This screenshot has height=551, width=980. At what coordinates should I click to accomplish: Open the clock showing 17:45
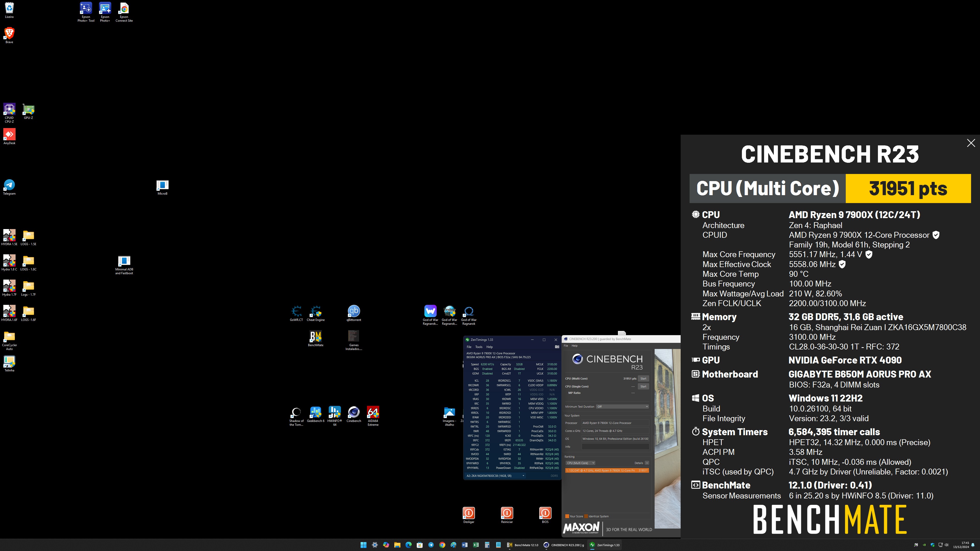click(961, 545)
